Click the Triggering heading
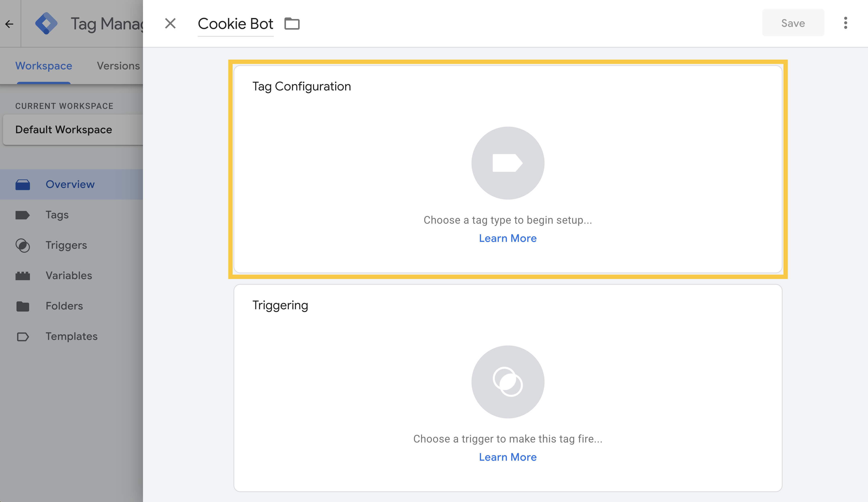The height and width of the screenshot is (502, 868). coord(280,305)
